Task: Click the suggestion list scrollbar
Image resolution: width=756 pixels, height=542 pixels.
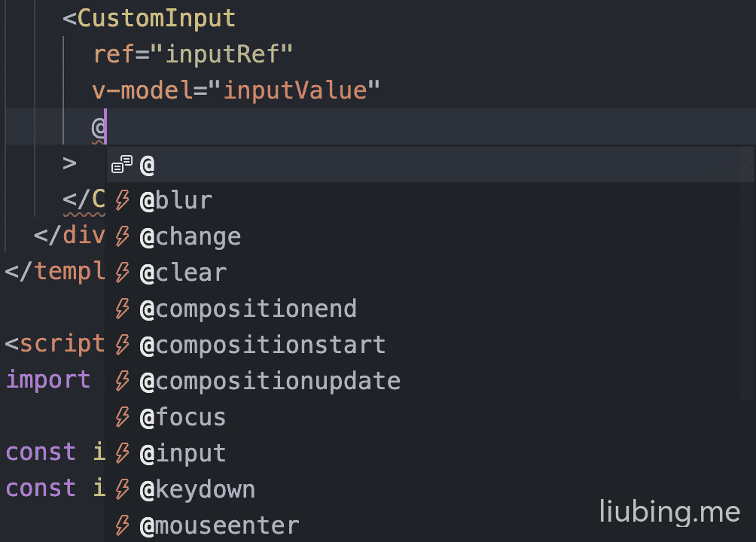Action: coord(747,273)
